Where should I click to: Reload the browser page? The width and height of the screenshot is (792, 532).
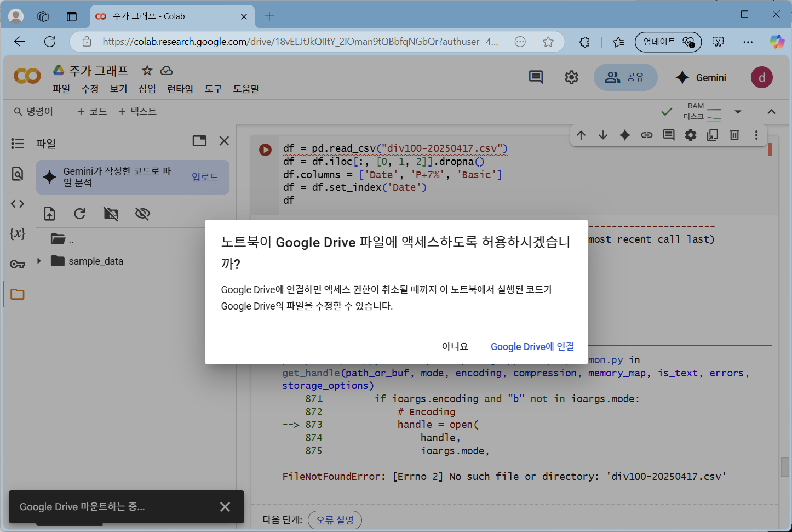click(x=50, y=42)
